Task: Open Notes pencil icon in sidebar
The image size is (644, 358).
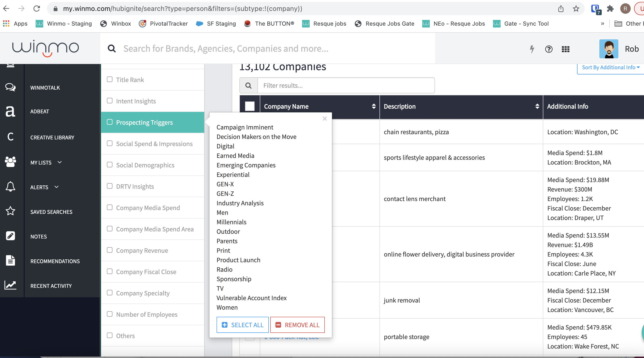Action: [10, 236]
